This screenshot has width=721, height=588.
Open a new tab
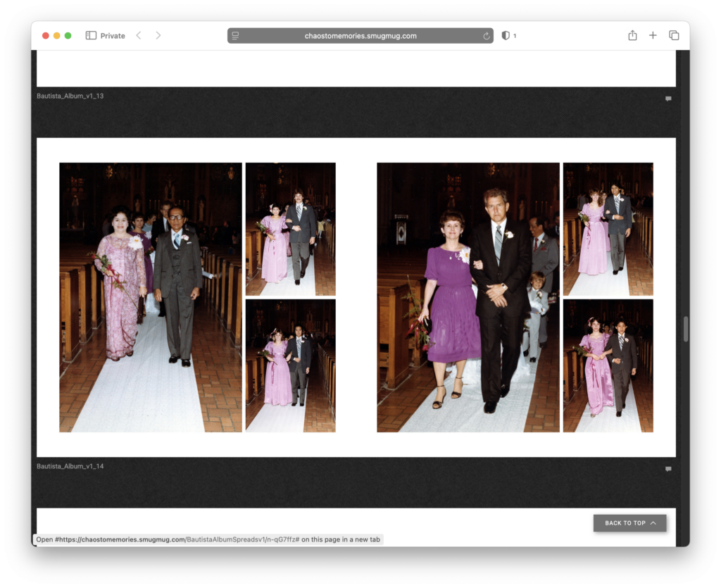(x=653, y=35)
